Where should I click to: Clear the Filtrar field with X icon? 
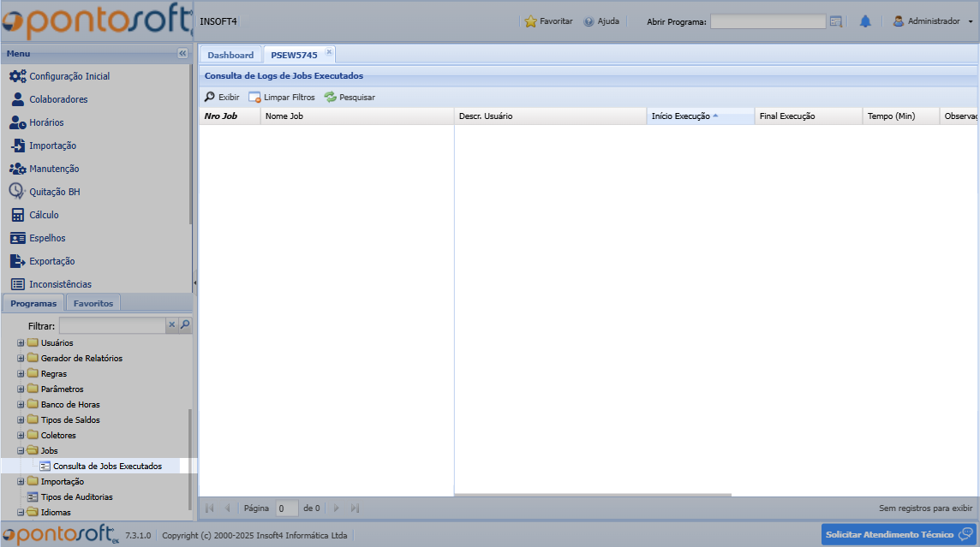click(x=171, y=325)
